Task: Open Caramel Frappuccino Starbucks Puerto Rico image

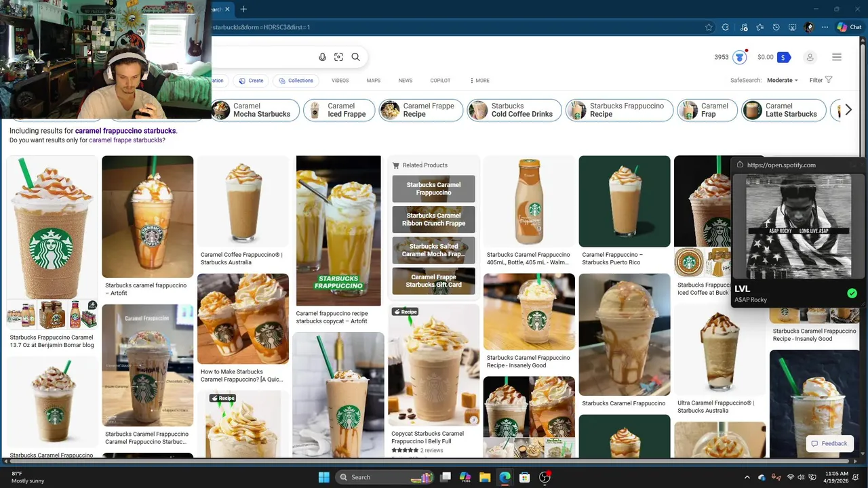Action: 625,201
